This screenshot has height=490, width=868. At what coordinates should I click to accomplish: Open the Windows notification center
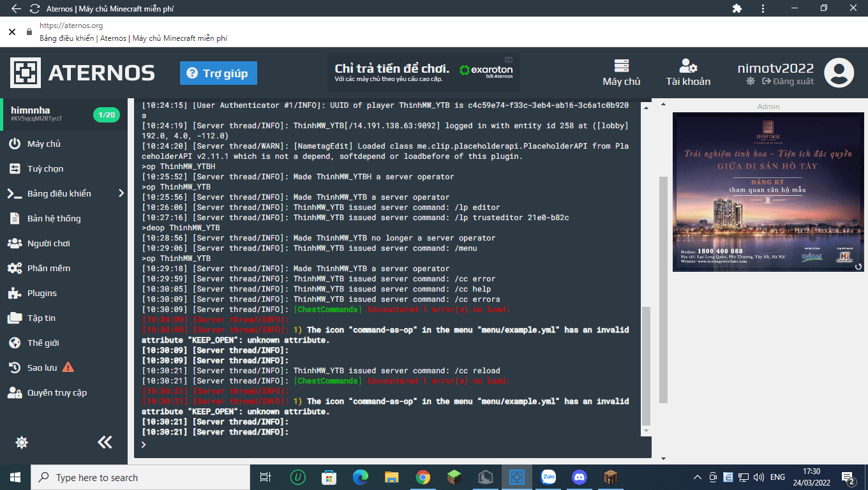(848, 478)
